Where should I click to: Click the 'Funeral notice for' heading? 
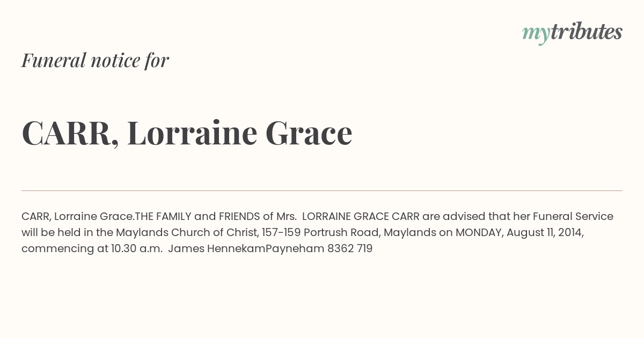[x=95, y=60]
